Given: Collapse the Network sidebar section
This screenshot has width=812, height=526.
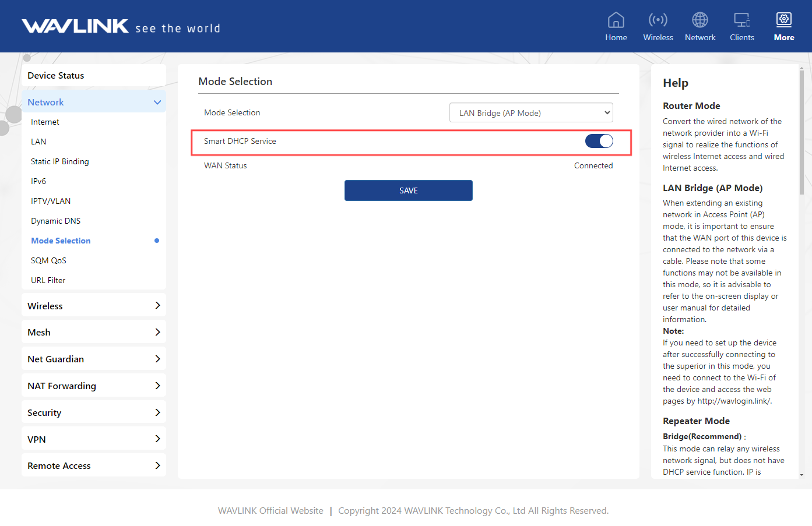Looking at the screenshot, I should point(157,103).
